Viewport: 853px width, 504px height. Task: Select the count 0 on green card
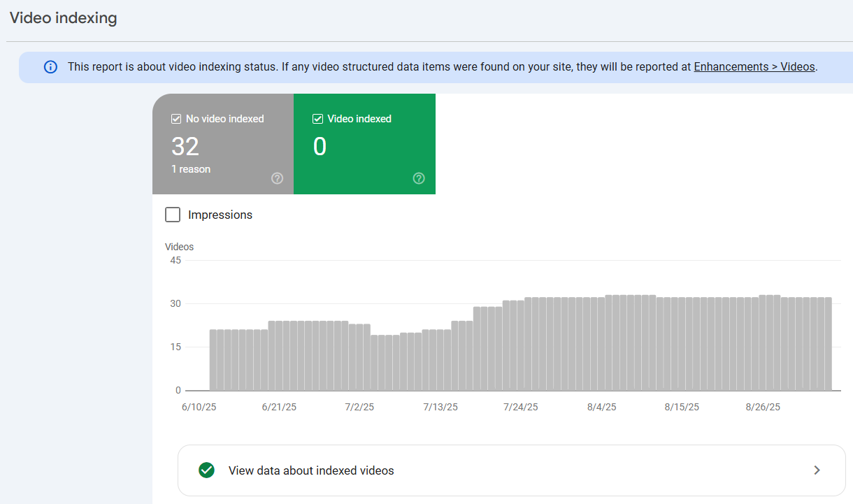pyautogui.click(x=320, y=146)
